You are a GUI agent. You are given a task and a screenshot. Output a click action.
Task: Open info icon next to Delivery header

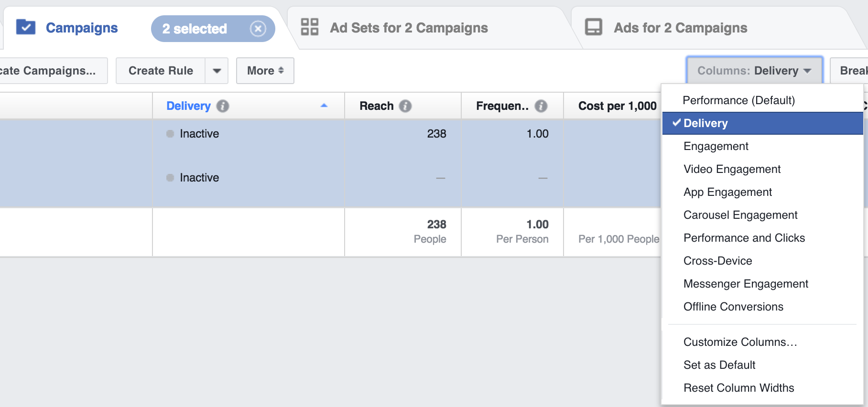[x=223, y=106]
